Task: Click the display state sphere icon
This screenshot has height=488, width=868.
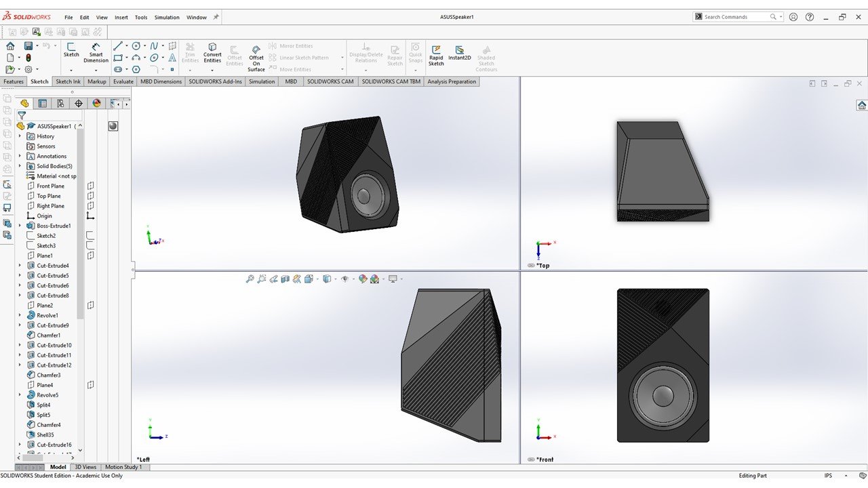Action: [x=113, y=126]
